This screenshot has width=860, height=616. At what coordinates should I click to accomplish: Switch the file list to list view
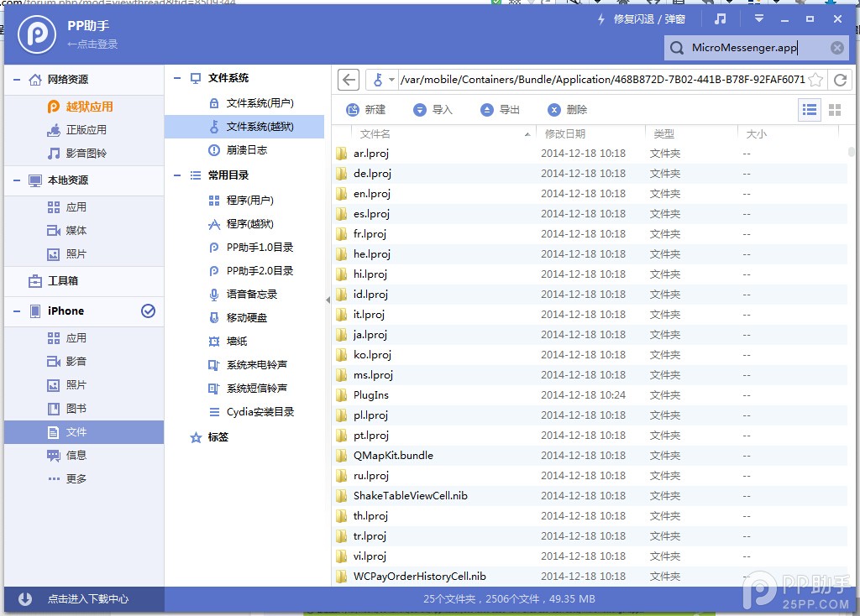click(x=809, y=108)
